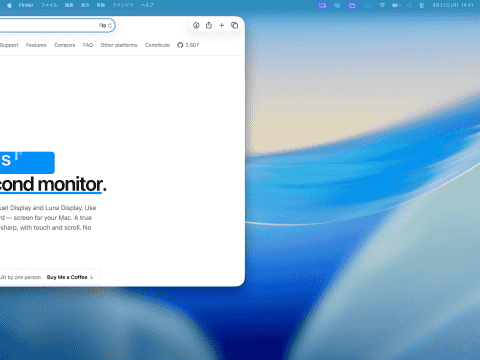The width and height of the screenshot is (480, 360).
Task: Click the Wi-Fi status icon
Action: point(382,5)
